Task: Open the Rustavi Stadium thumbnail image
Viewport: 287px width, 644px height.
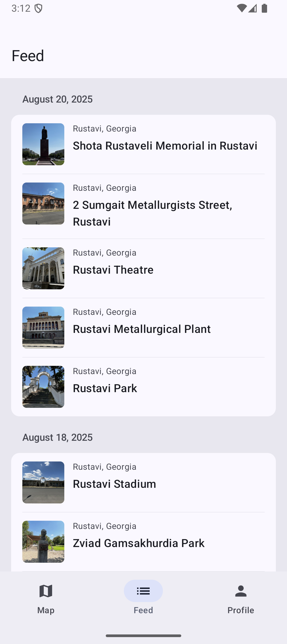Action: click(x=43, y=482)
